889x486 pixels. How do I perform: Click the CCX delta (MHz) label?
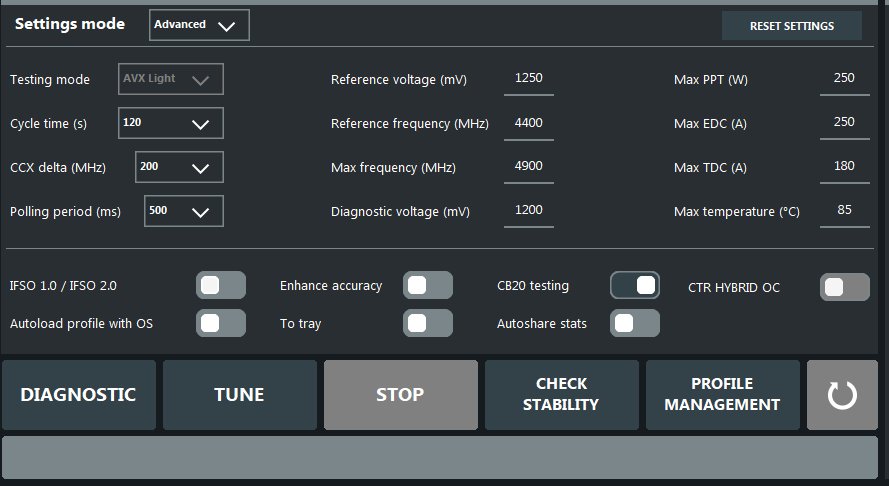(58, 168)
